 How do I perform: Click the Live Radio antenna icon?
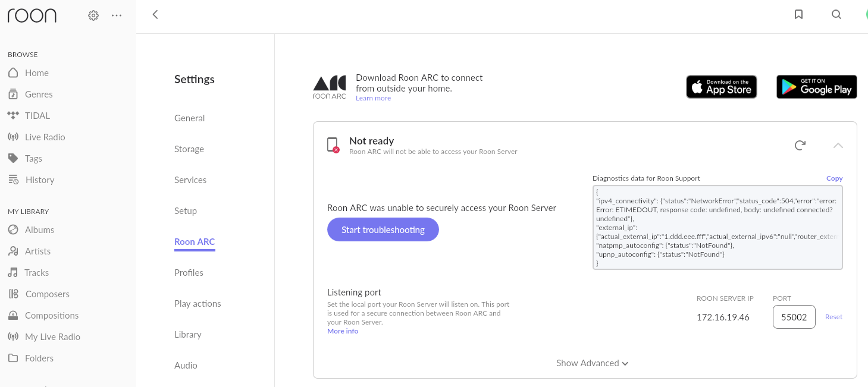click(13, 137)
